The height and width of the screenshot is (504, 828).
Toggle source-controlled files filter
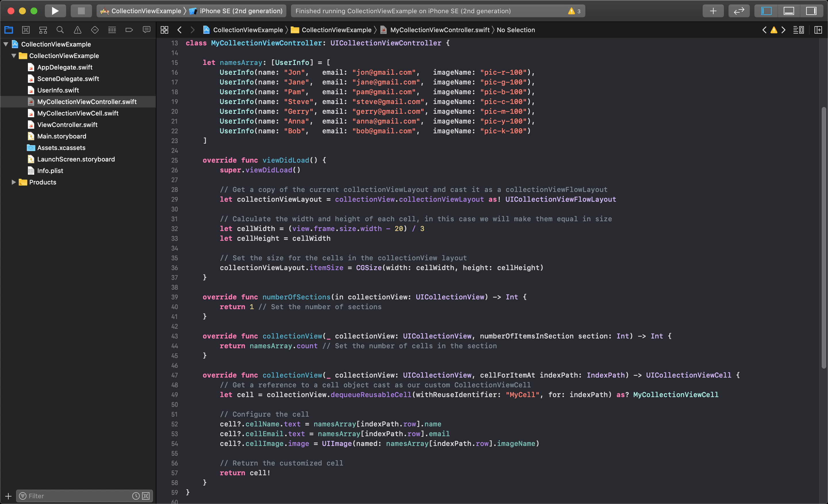click(146, 496)
